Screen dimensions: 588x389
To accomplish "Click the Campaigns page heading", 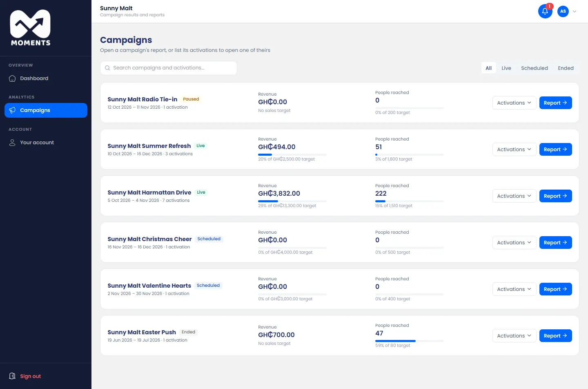I will [x=126, y=40].
